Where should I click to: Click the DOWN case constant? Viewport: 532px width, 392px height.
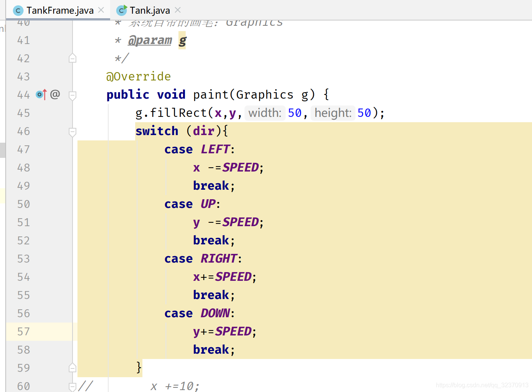[x=215, y=313]
